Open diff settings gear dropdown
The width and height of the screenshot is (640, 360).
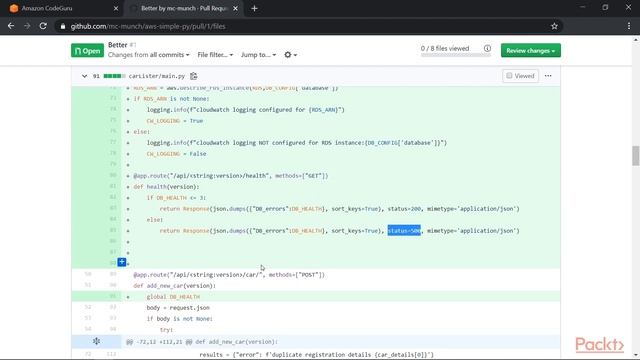(290, 55)
